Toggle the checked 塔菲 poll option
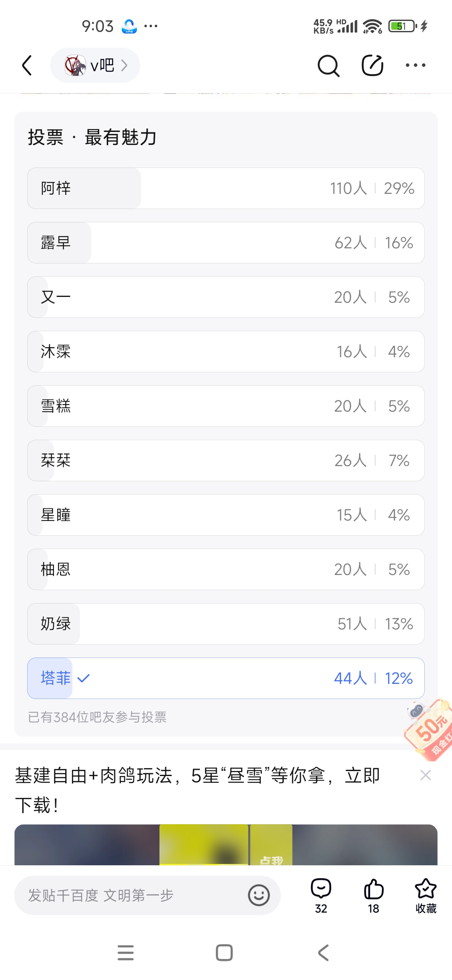This screenshot has width=452, height=980. tap(226, 678)
